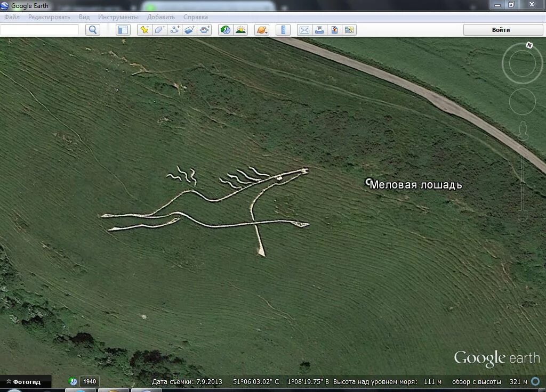Image resolution: width=546 pixels, height=392 pixels.
Task: Click the elevation 111 м readout
Action: click(x=432, y=381)
